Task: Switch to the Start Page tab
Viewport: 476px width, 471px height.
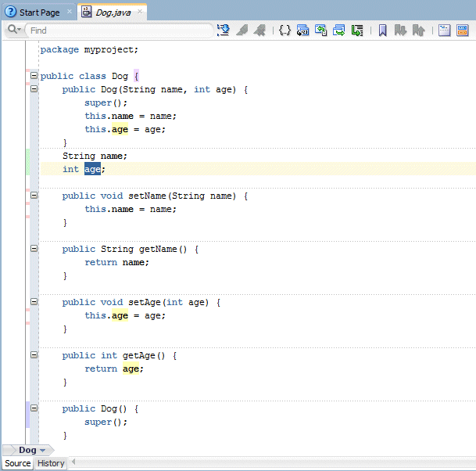Action: [39, 13]
